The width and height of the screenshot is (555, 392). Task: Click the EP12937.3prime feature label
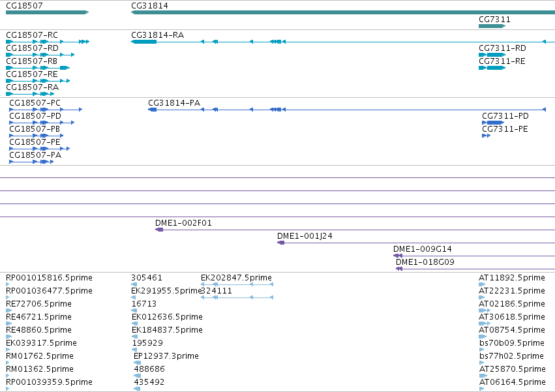[x=166, y=356]
